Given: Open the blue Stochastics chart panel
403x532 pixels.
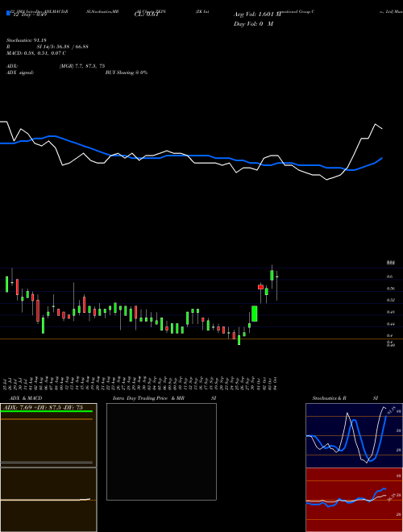Looking at the screenshot, I should coord(354,435).
